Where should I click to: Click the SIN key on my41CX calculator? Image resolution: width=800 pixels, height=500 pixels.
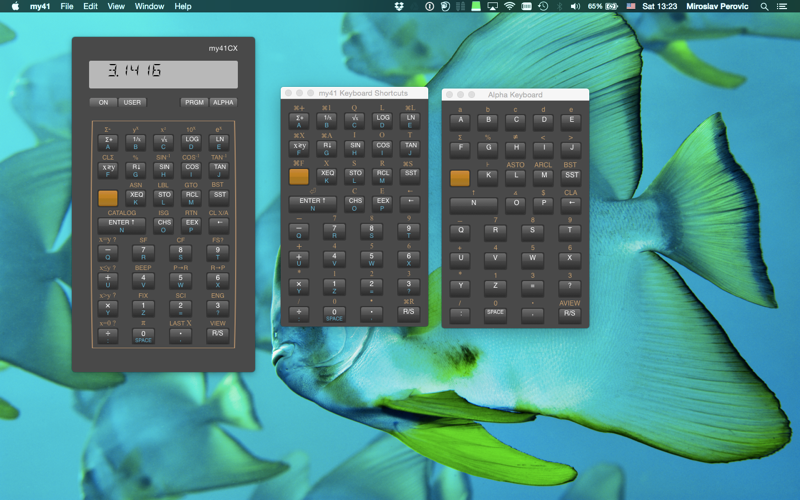[163, 170]
